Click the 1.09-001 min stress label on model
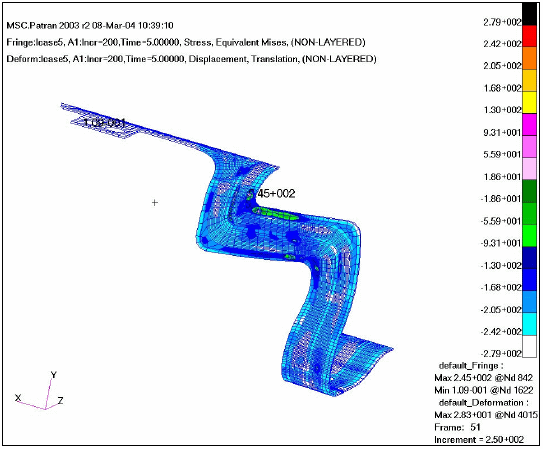Image resolution: width=543 pixels, height=449 pixels. (x=104, y=123)
